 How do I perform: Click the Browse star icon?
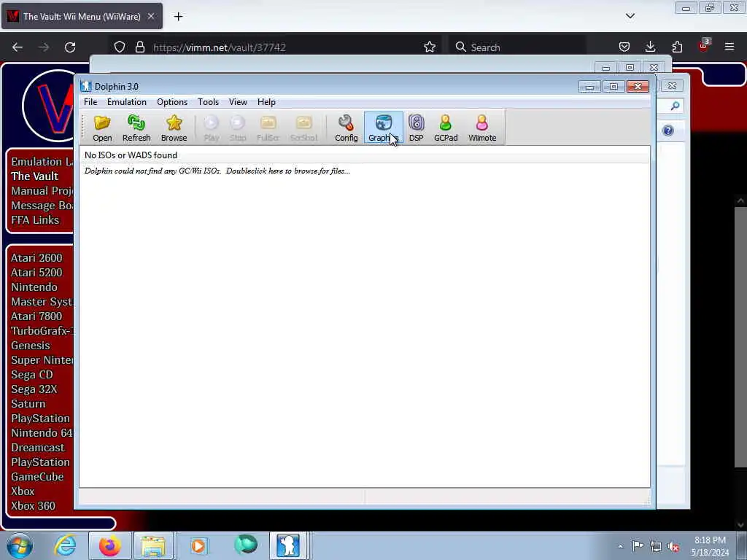tap(174, 128)
